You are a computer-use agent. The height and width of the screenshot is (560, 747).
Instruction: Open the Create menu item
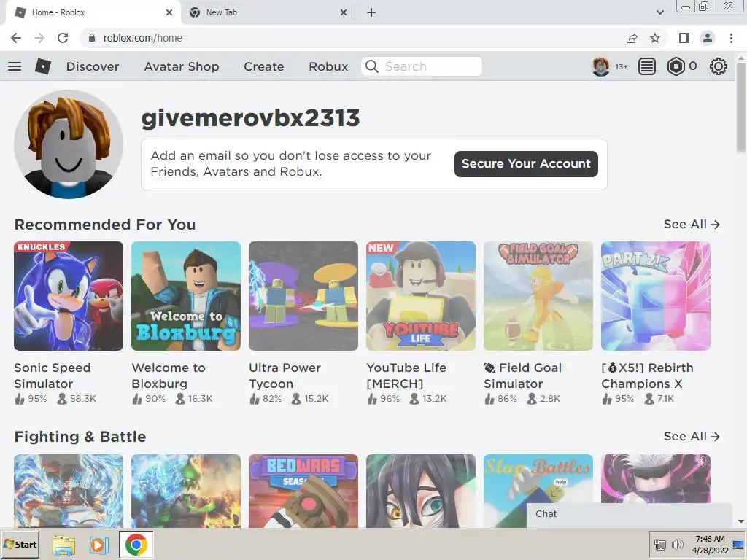pyautogui.click(x=264, y=66)
